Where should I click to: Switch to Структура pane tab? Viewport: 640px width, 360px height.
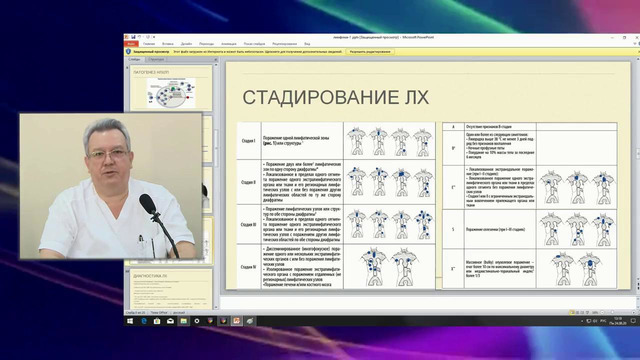click(x=156, y=60)
